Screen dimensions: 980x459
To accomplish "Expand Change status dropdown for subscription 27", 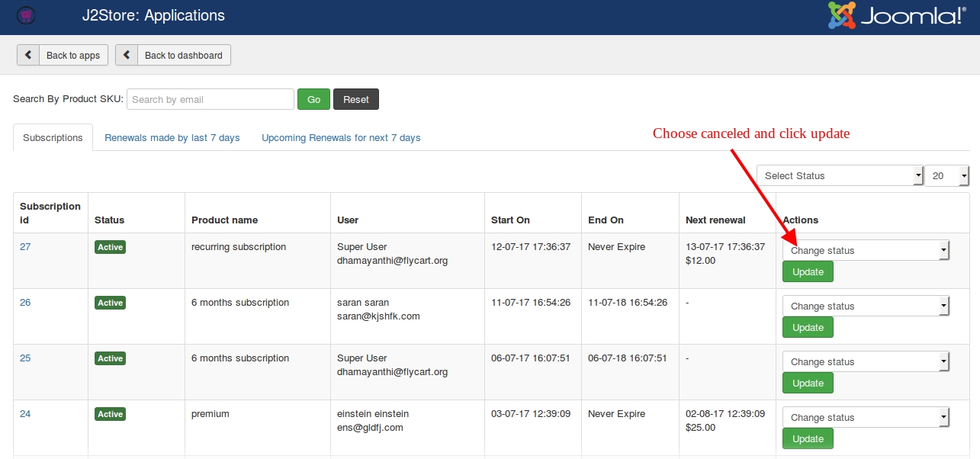I will [x=866, y=250].
